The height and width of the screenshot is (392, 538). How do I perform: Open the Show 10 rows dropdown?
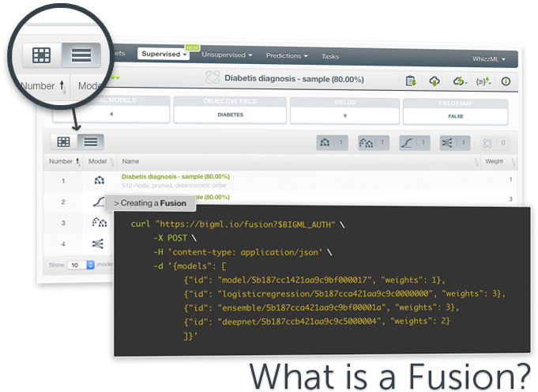click(x=81, y=265)
